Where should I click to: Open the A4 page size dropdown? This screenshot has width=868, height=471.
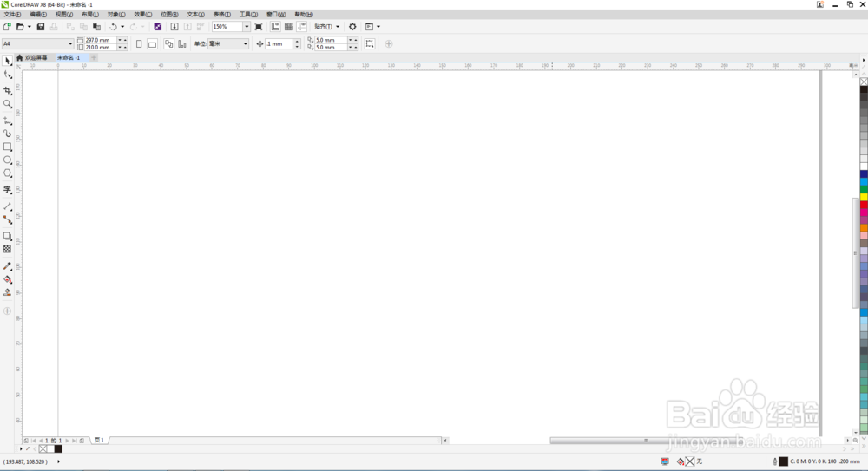coord(70,43)
